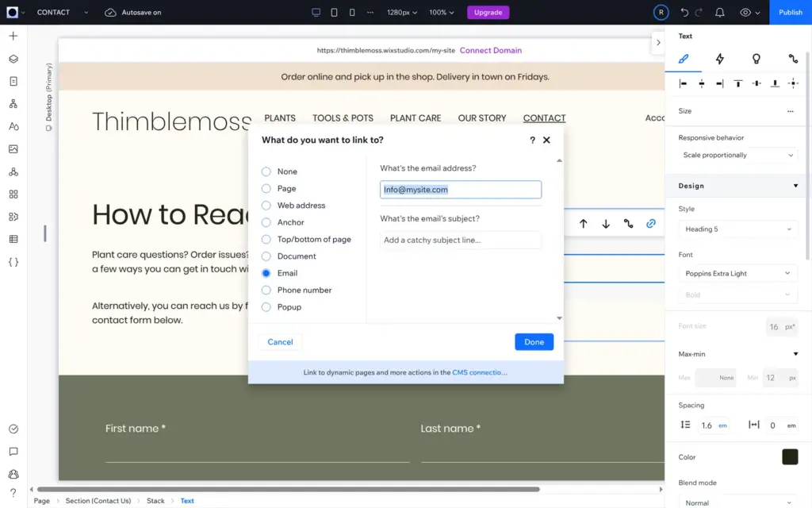Open the Design brush tab in inspector
812x508 pixels.
coord(684,59)
